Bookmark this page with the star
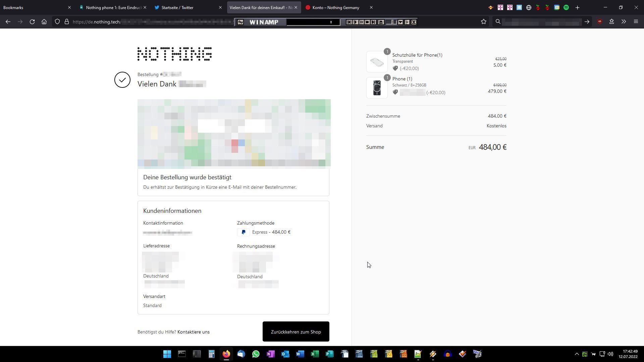The image size is (644, 362). point(484,22)
